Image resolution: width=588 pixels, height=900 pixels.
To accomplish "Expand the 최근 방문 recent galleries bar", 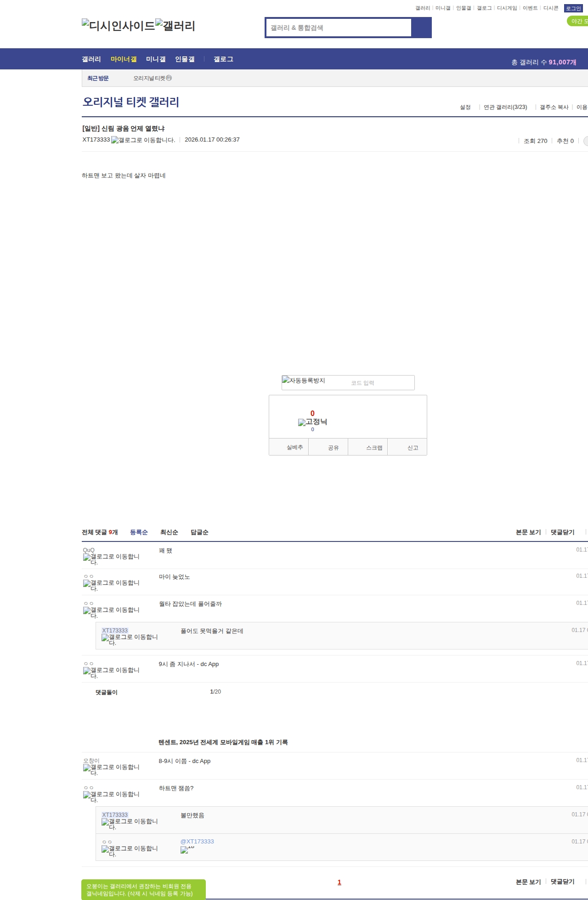I will point(98,79).
